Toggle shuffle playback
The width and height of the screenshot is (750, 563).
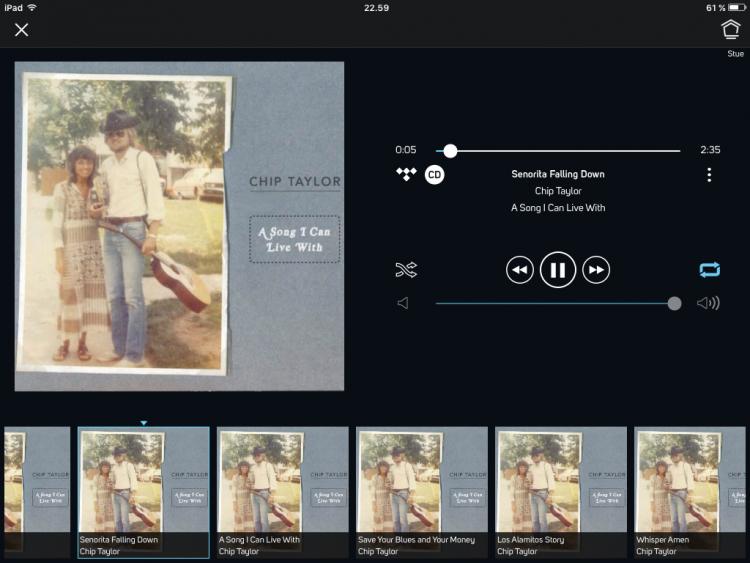406,270
